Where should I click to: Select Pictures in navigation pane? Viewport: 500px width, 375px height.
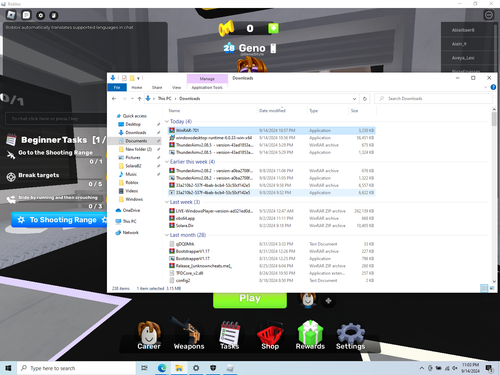133,157
